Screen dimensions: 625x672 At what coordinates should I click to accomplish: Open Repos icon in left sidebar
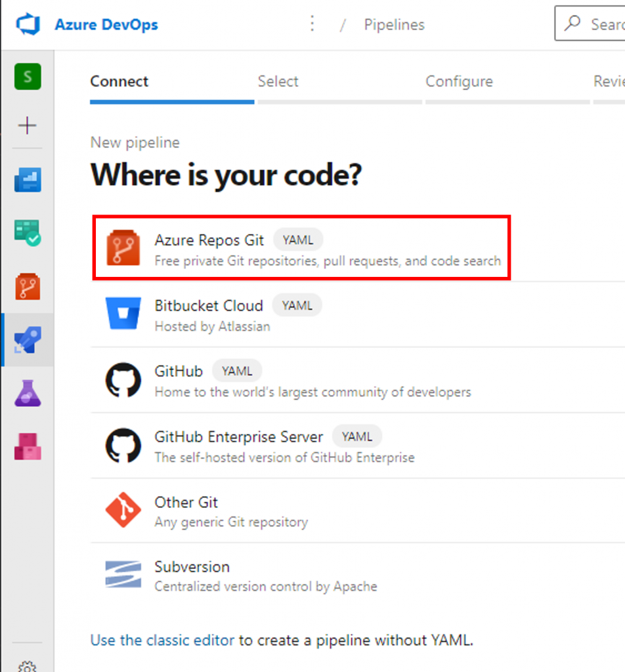click(28, 287)
